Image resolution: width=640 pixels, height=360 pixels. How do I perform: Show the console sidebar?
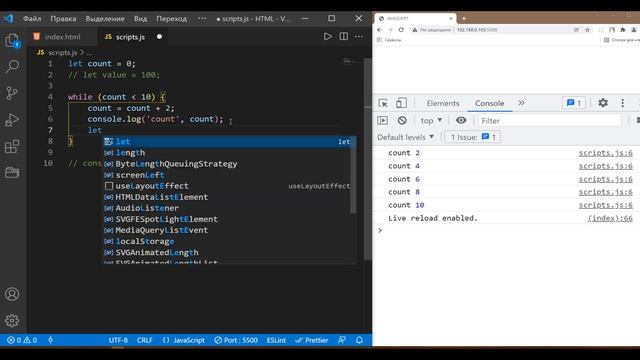(382, 120)
